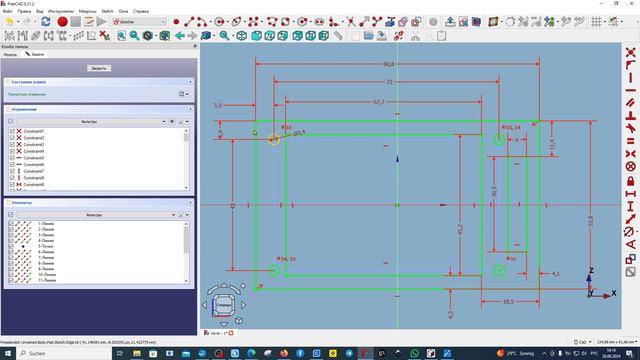Select the Constraint7 row text

coord(34,171)
